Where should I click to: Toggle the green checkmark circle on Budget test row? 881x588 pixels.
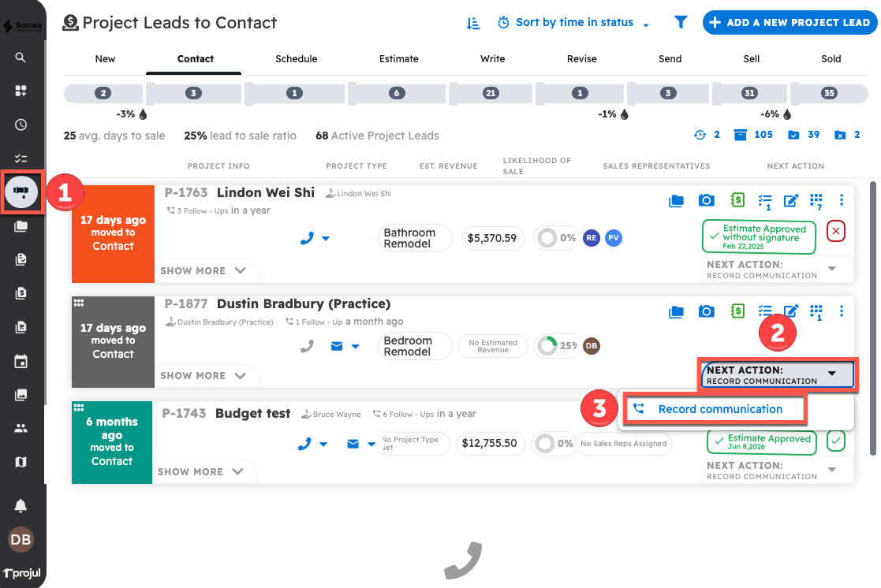tap(835, 441)
